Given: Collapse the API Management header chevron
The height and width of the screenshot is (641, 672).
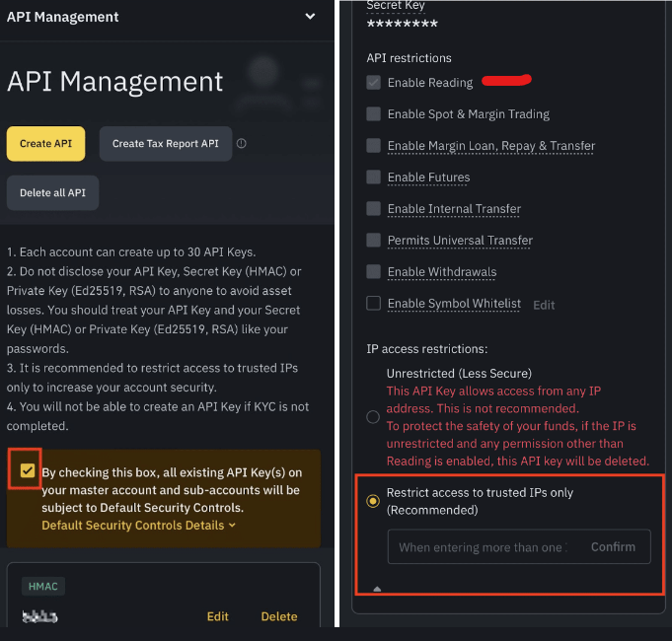Looking at the screenshot, I should coord(311,17).
